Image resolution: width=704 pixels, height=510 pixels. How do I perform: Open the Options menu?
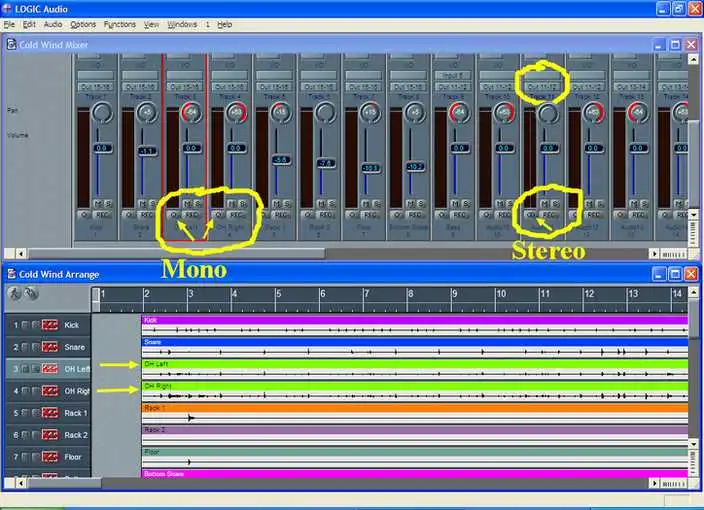(x=83, y=24)
